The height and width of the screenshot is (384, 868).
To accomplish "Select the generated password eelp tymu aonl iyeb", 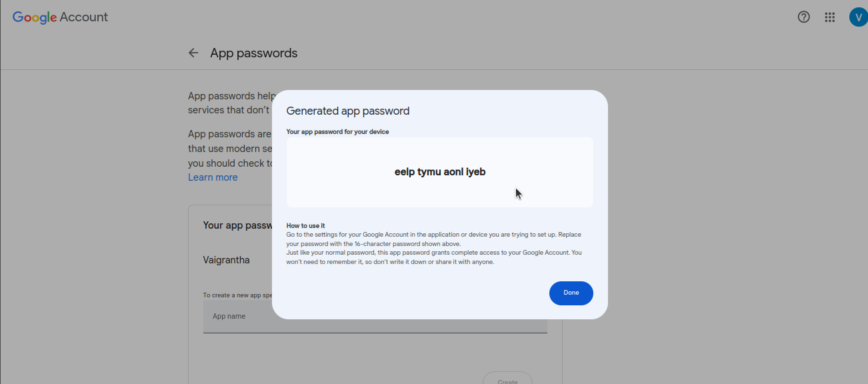I will click(x=439, y=171).
